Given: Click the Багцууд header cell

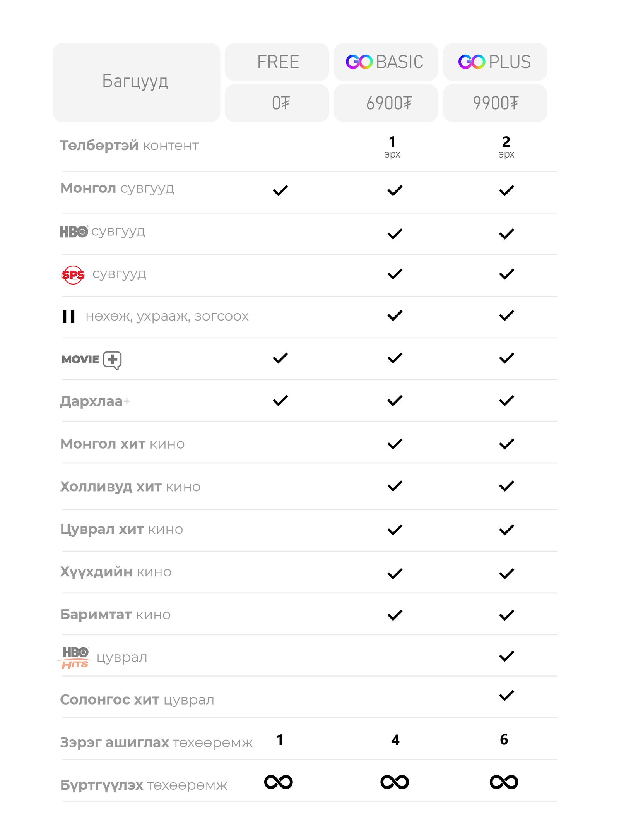Looking at the screenshot, I should pyautogui.click(x=136, y=82).
